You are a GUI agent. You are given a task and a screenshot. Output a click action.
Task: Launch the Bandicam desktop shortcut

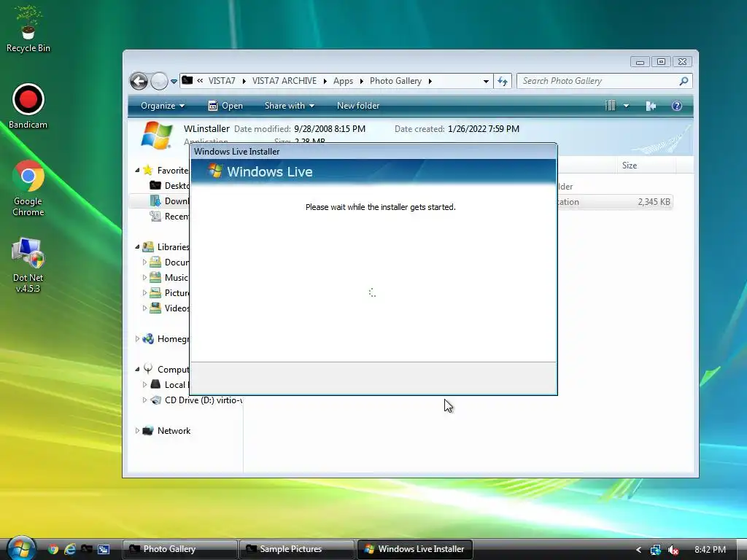point(28,106)
